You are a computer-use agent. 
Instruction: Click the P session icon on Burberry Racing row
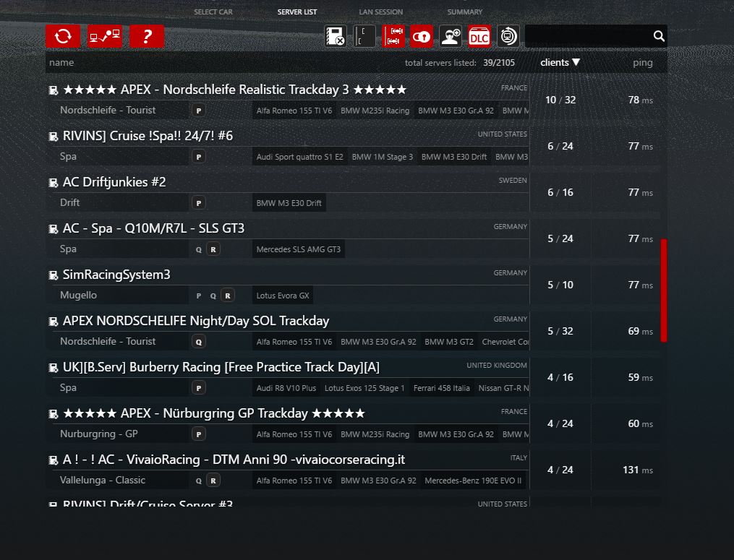pos(198,388)
